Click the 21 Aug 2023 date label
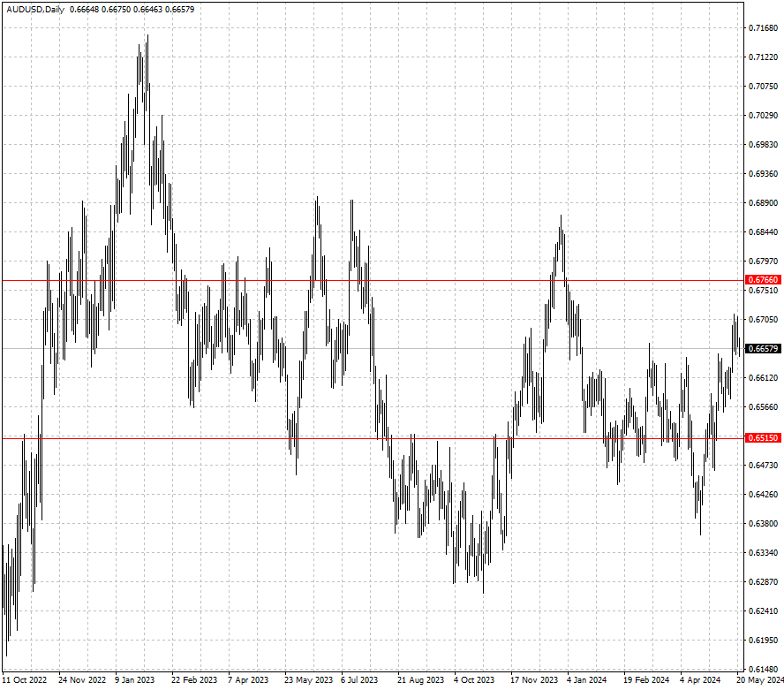784x690 pixels. pyautogui.click(x=420, y=680)
